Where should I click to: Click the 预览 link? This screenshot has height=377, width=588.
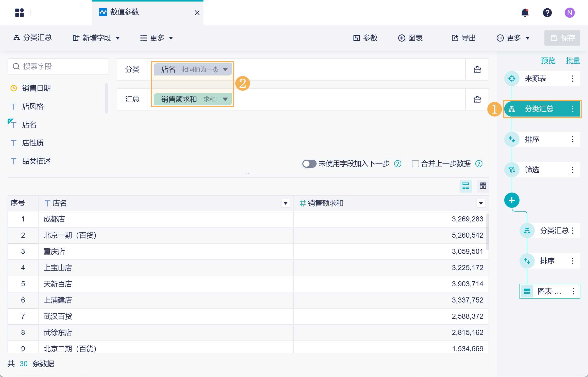pyautogui.click(x=548, y=61)
